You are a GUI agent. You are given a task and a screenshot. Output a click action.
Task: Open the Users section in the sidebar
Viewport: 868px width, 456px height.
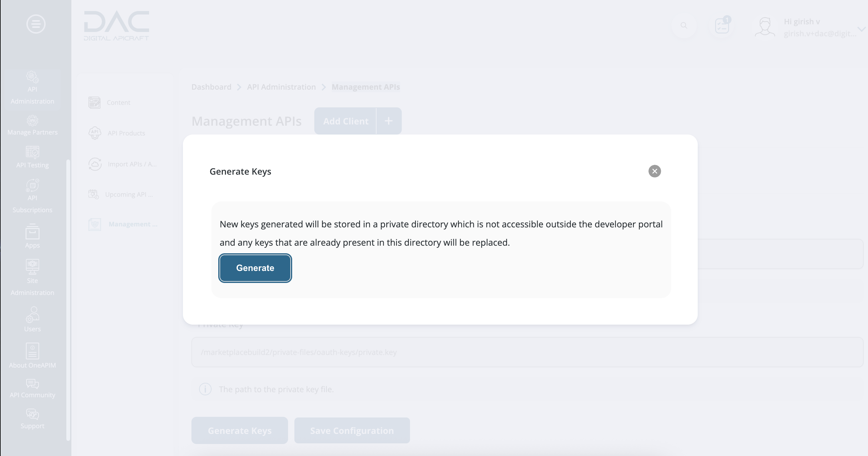pos(32,319)
